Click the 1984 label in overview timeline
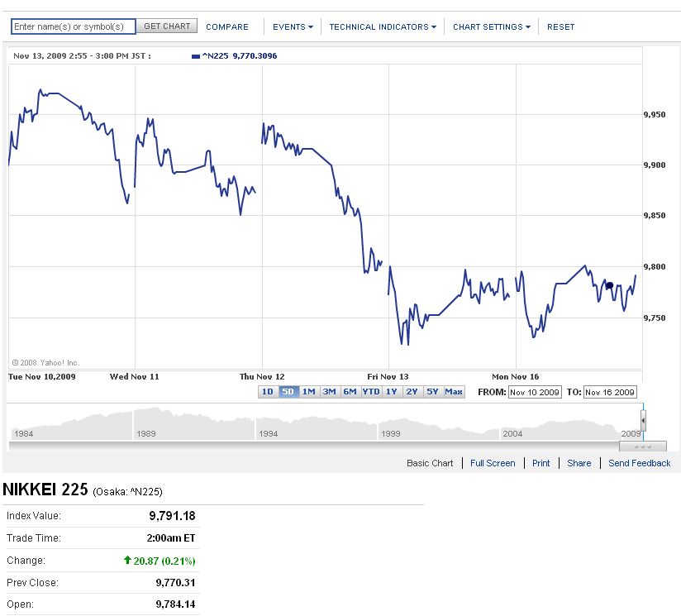Viewport: 681px width, 616px height. tap(23, 433)
